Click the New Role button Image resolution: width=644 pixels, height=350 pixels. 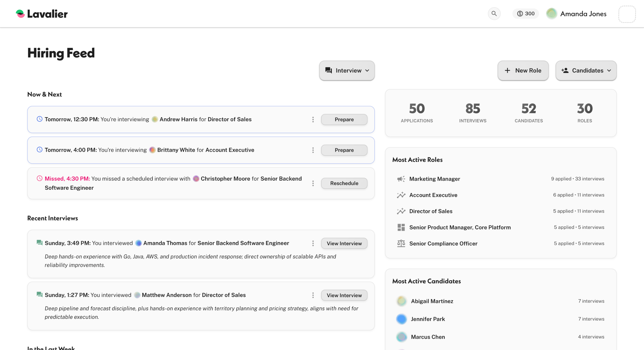coord(523,71)
